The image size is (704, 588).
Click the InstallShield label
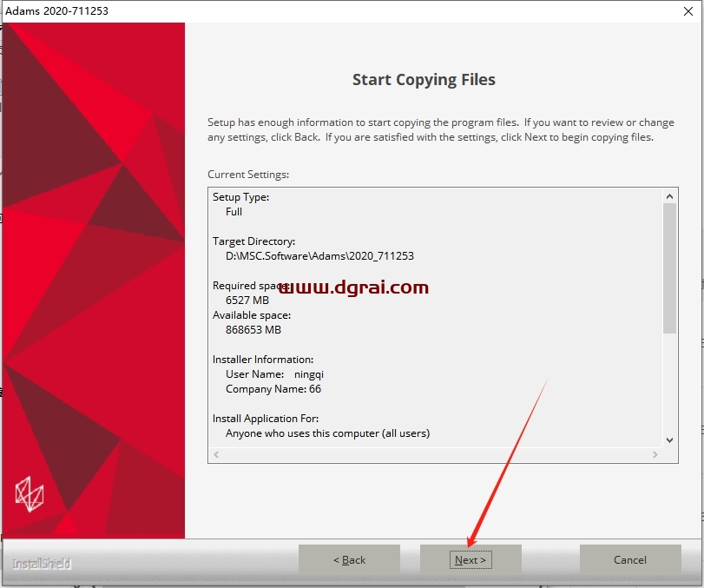coord(42,564)
